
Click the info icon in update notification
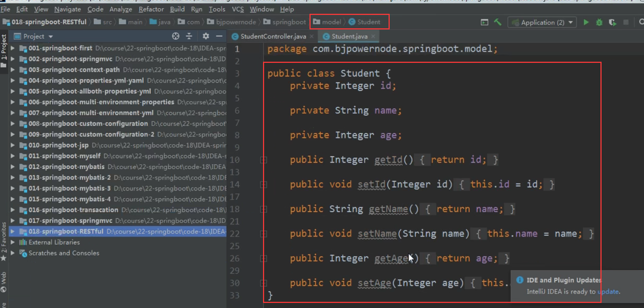click(x=520, y=280)
